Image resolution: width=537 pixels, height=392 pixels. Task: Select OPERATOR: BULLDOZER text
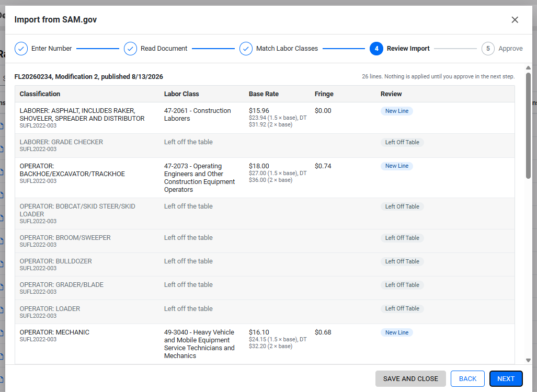[x=56, y=261]
